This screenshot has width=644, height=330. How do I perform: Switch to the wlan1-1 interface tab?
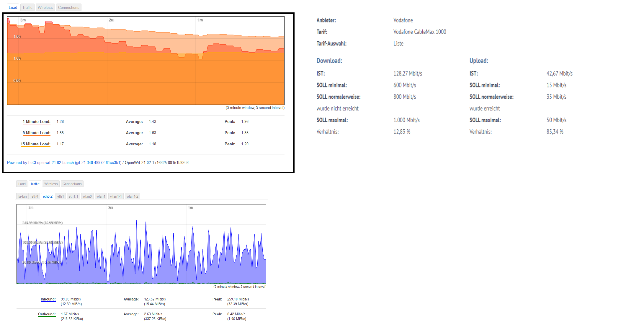click(116, 196)
